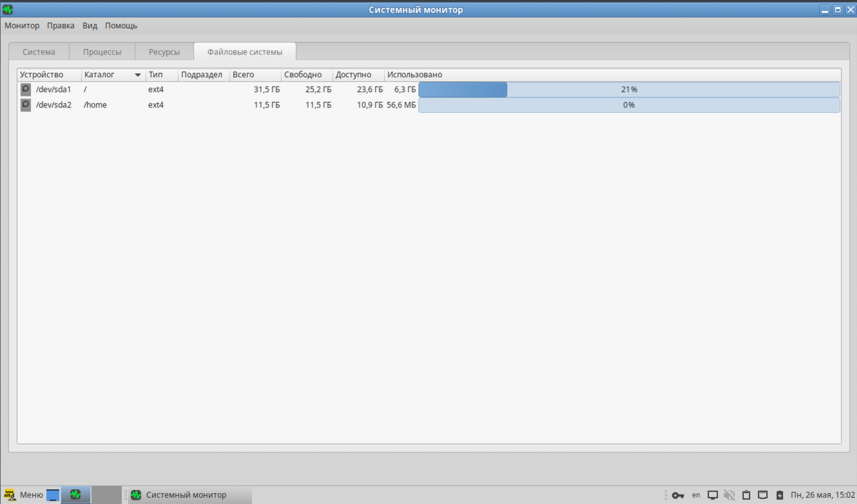The height and width of the screenshot is (504, 857).
Task: Click the battery icon in system tray
Action: 780,495
